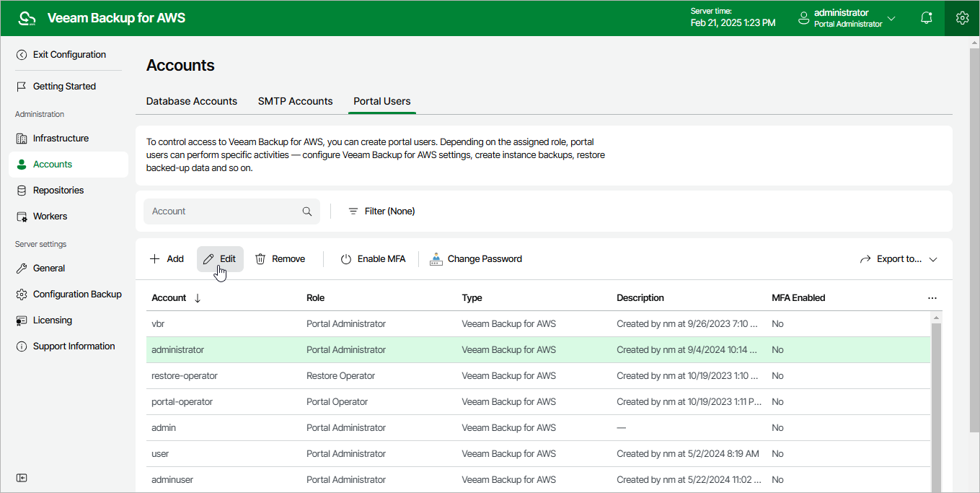Open the Filter (None) control

(x=381, y=211)
